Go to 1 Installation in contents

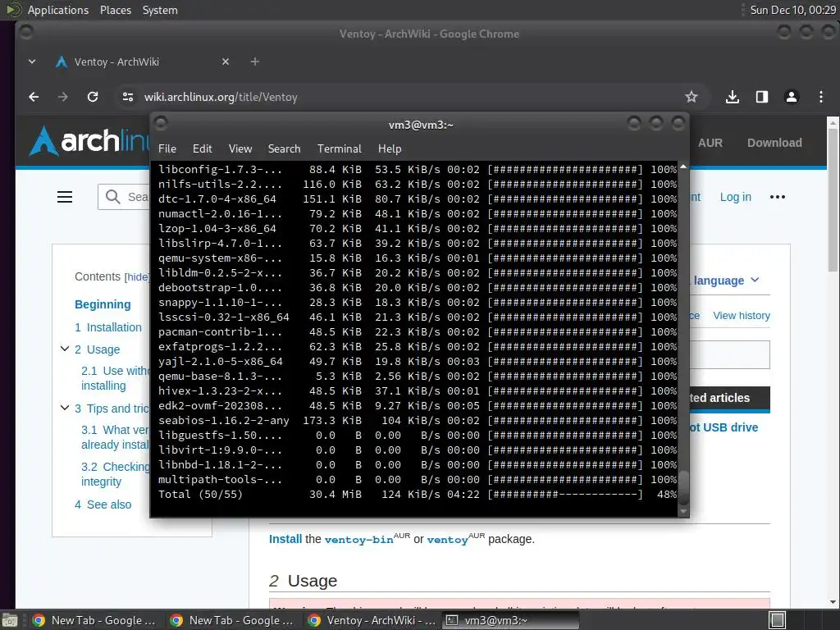[x=108, y=327]
